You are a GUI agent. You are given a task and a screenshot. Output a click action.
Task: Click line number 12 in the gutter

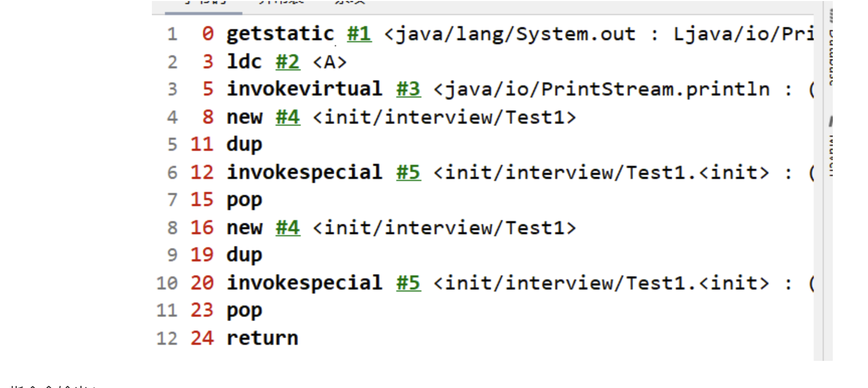pyautogui.click(x=167, y=338)
